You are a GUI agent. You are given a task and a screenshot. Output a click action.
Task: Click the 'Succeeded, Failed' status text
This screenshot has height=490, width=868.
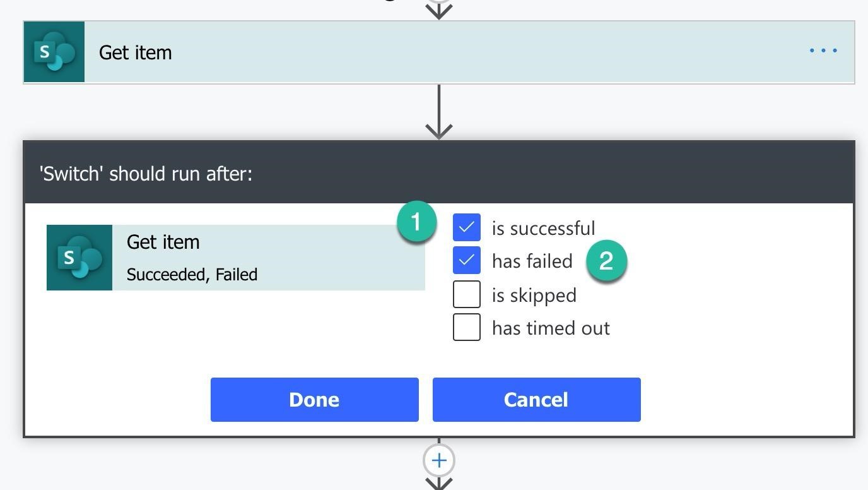pos(192,275)
